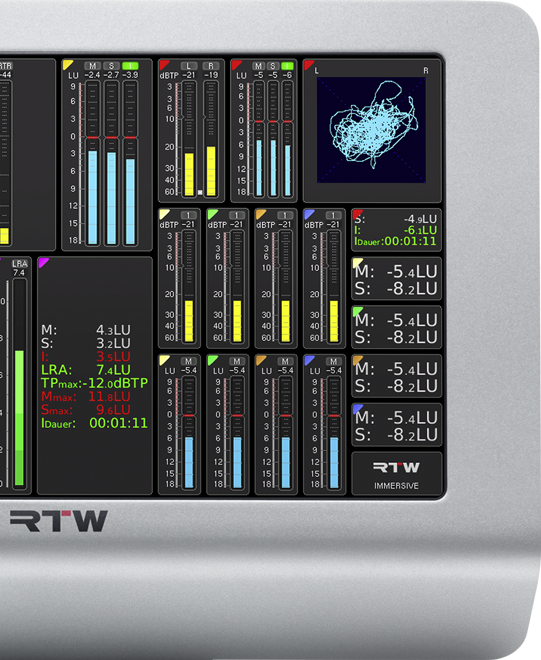Screen dimensions: 541x660
Task: Toggle the green I button above the -6 LU bar
Action: [287, 66]
